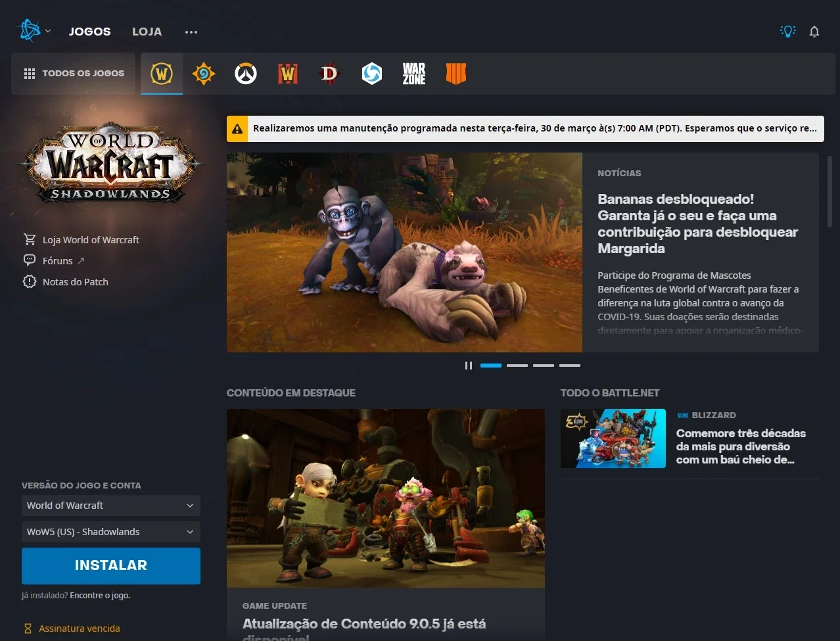Open the Fóruns link
The width and height of the screenshot is (840, 641).
pos(58,261)
